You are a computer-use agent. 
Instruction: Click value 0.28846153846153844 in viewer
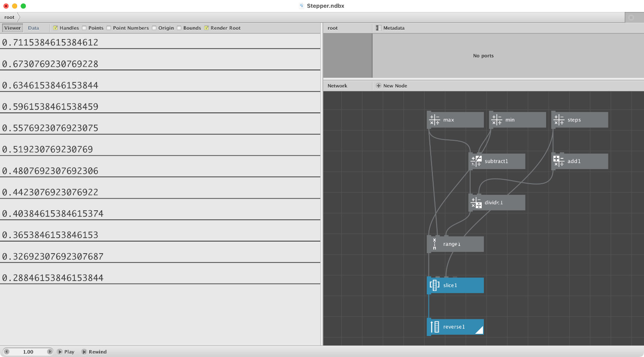(x=53, y=278)
